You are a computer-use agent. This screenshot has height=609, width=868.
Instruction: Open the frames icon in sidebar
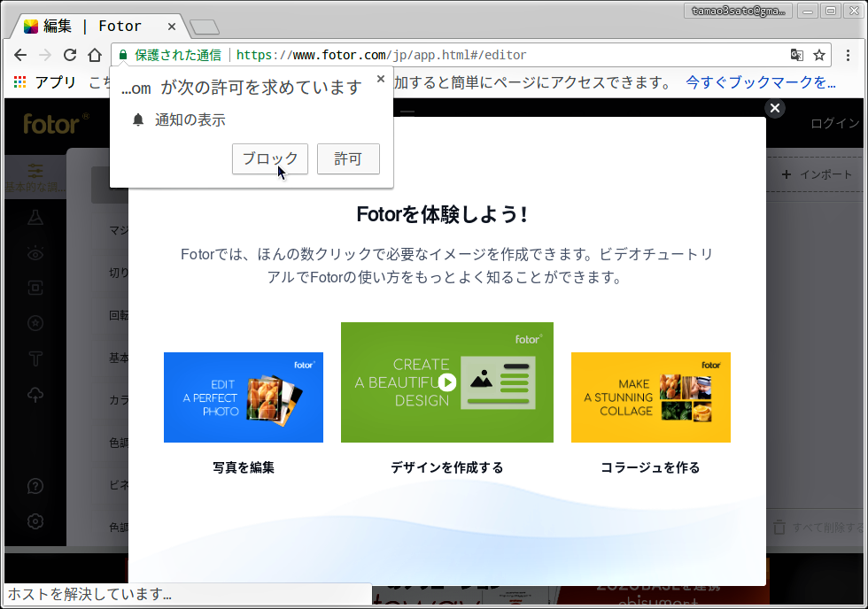(x=35, y=288)
